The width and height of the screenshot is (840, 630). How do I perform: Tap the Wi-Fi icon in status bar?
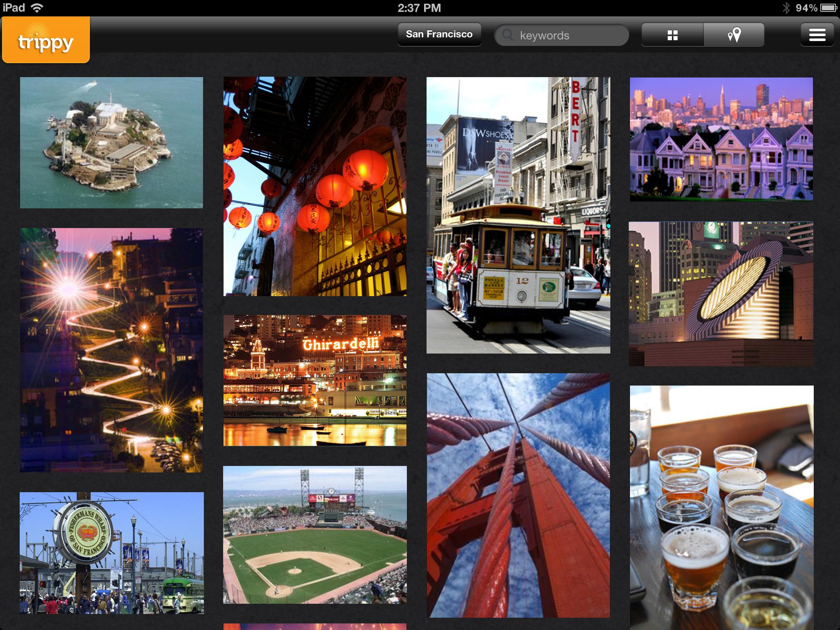coord(37,8)
